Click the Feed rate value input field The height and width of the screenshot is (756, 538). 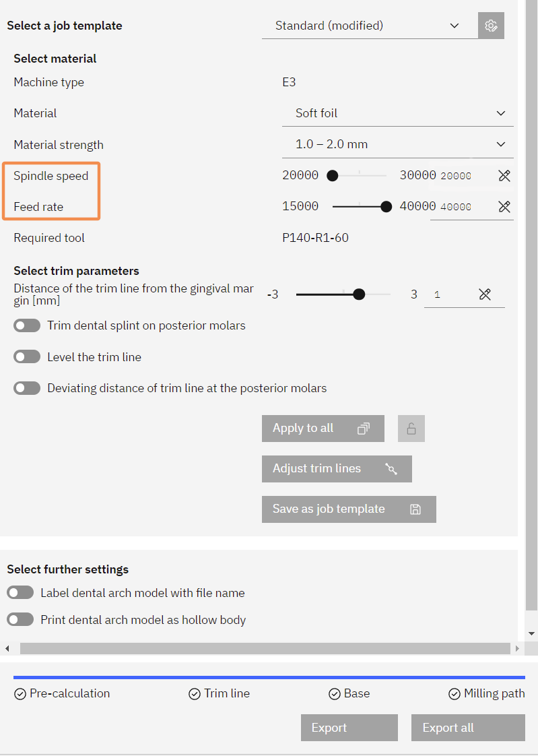(463, 207)
